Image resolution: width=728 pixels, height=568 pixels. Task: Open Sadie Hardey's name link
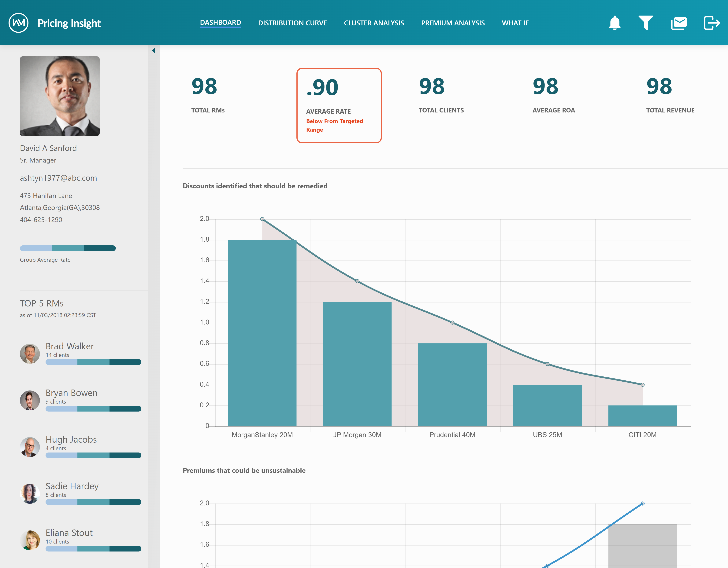72,486
